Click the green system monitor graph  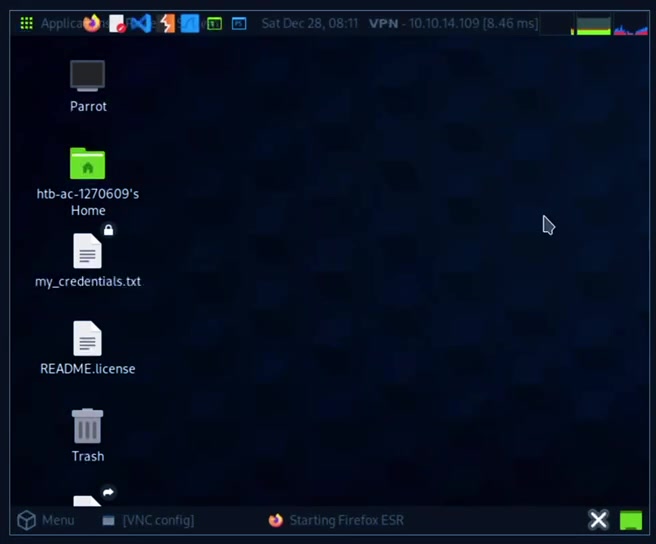592,25
